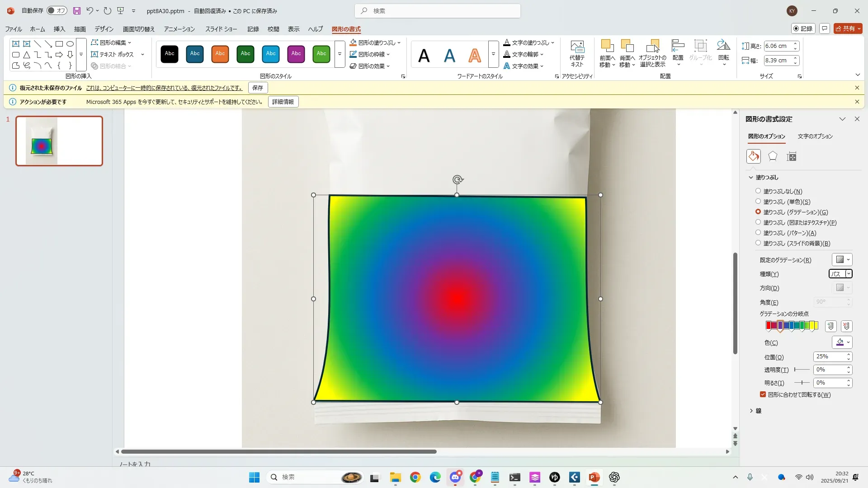Click the Save (保存) button in the recovery bar
The image size is (868, 488).
pyautogui.click(x=257, y=88)
